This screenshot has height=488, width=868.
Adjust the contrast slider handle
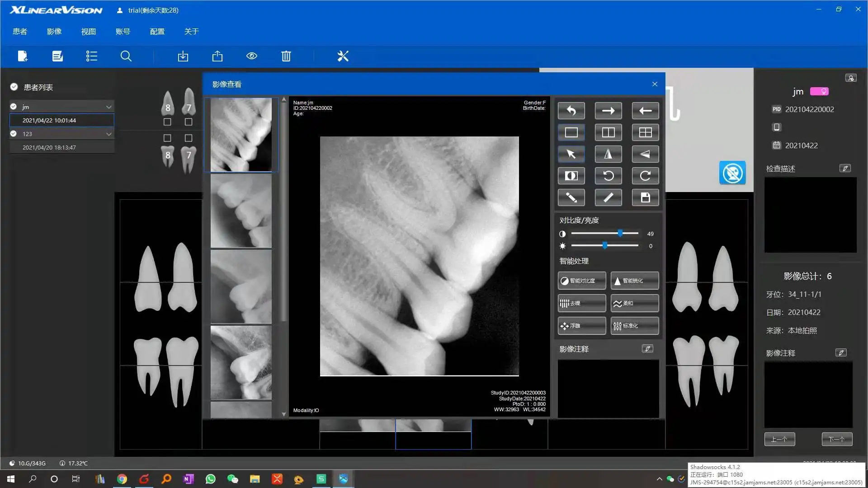620,234
